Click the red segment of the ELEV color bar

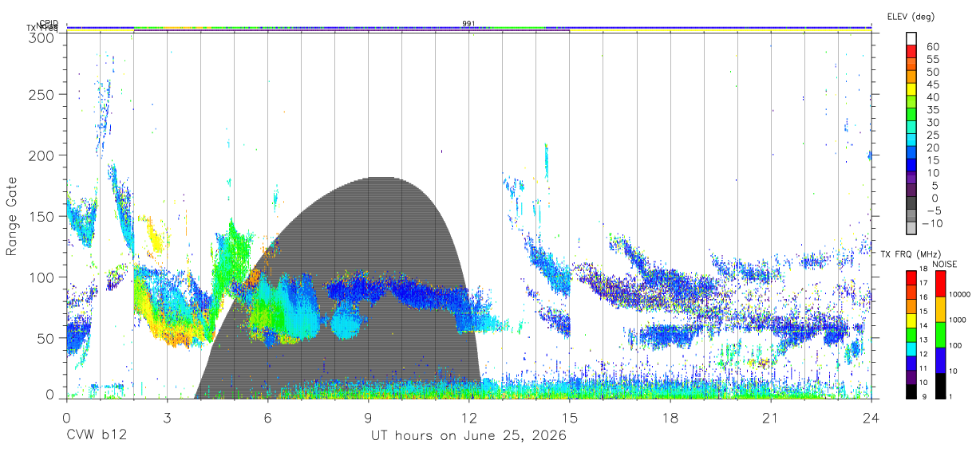(911, 52)
